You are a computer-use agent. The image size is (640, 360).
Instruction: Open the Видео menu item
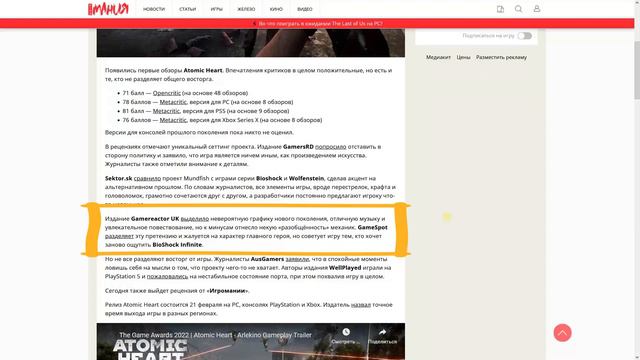click(304, 9)
